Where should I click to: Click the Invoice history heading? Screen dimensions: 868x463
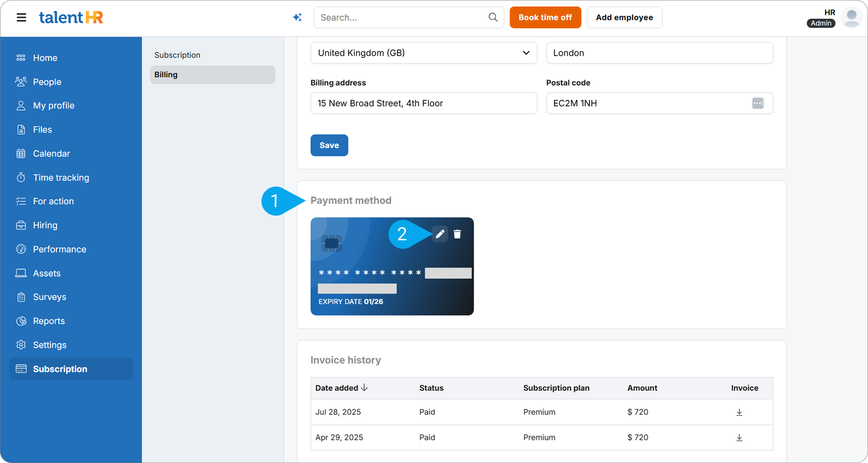[x=346, y=360]
